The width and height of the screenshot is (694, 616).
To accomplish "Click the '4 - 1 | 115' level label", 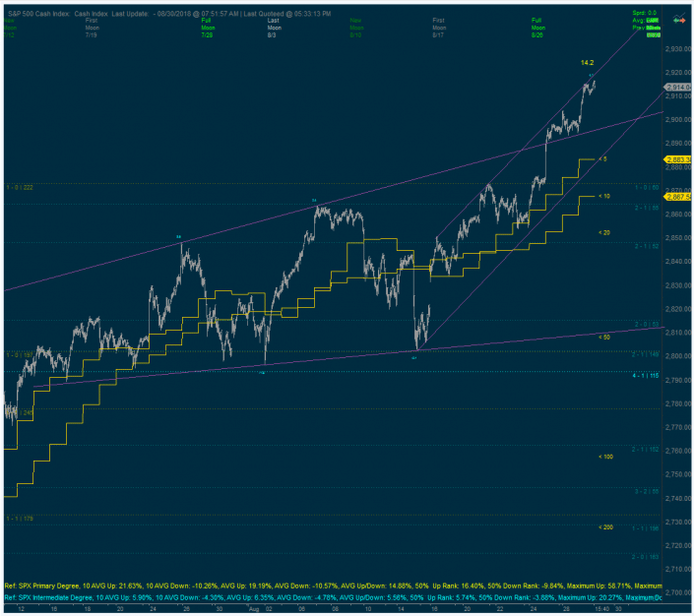I will click(646, 376).
